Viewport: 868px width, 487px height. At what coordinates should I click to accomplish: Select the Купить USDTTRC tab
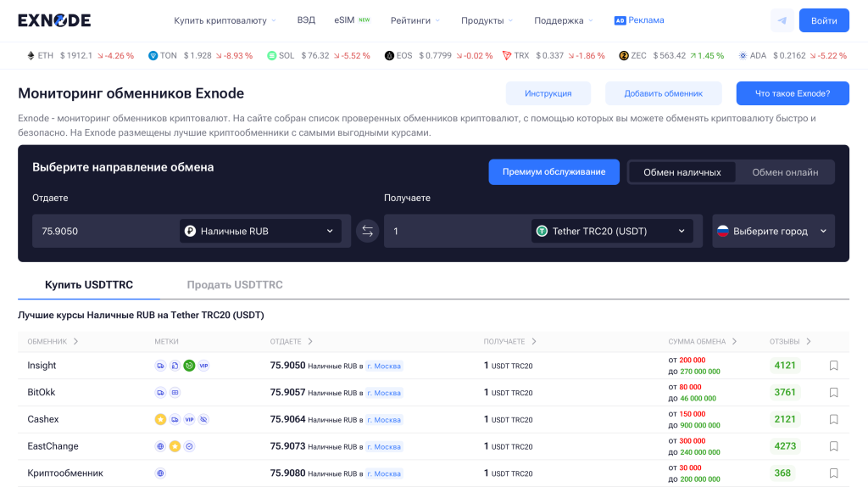89,285
